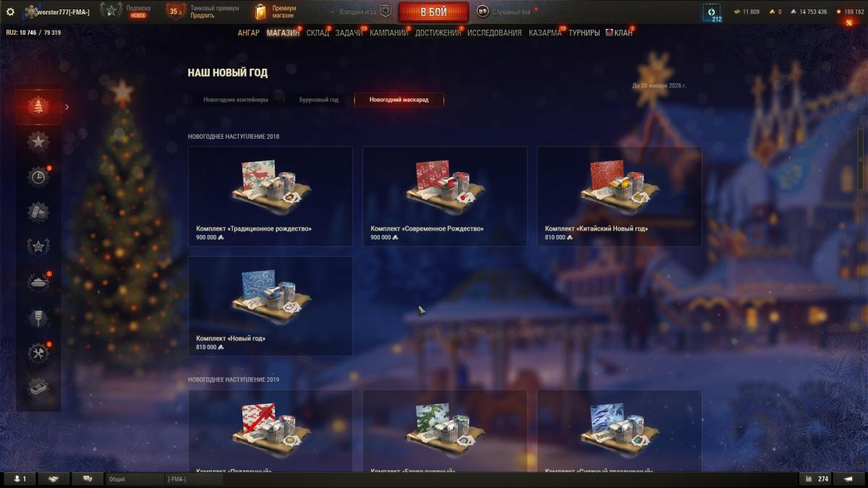Select the tank icon in sidebar
Screen dimensions: 868x488
point(38,283)
